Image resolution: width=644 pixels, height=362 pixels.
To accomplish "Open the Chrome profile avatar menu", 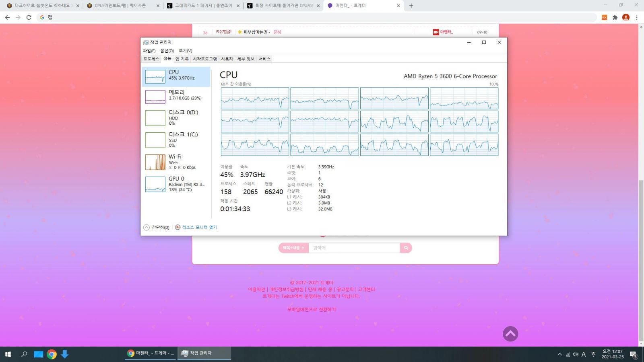I will click(625, 17).
